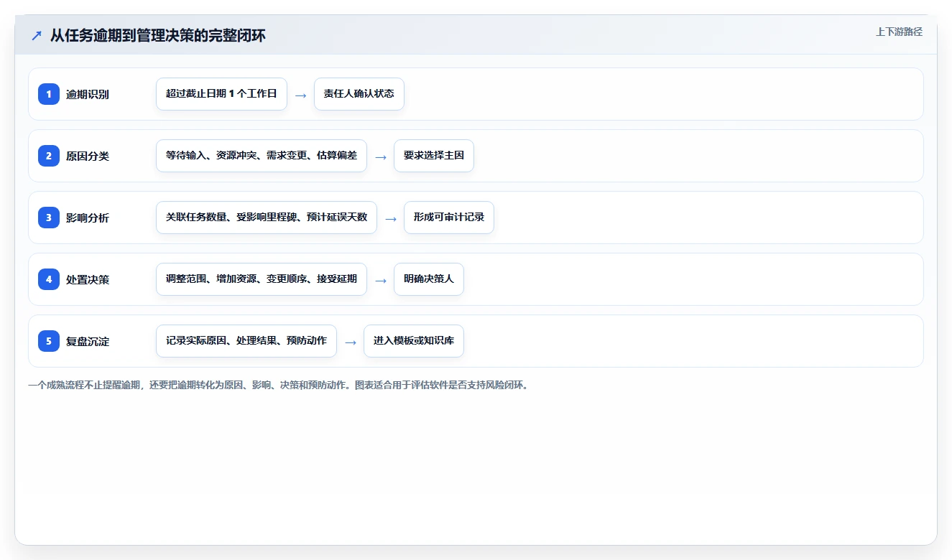Click the 等待输入、资源冲突 causes box
Screen dimensions: 952x560
pyautogui.click(x=262, y=156)
